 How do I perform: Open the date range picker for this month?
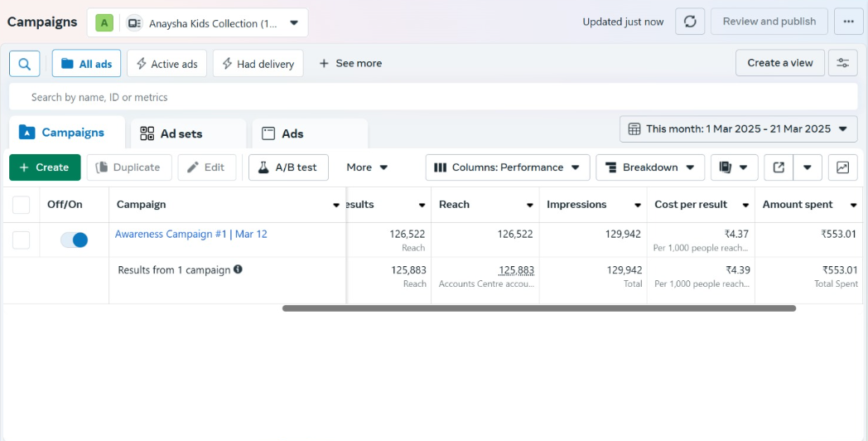click(x=738, y=128)
